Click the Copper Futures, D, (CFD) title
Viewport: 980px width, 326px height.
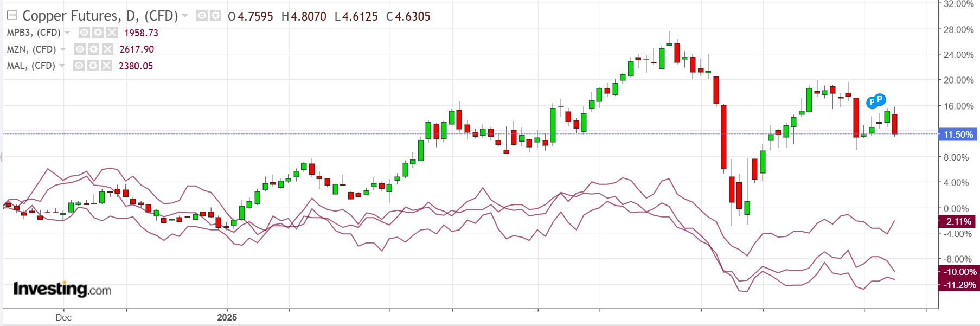[x=100, y=16]
